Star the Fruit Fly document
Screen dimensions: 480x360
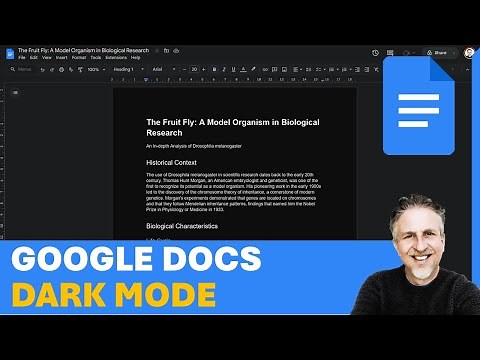point(157,51)
